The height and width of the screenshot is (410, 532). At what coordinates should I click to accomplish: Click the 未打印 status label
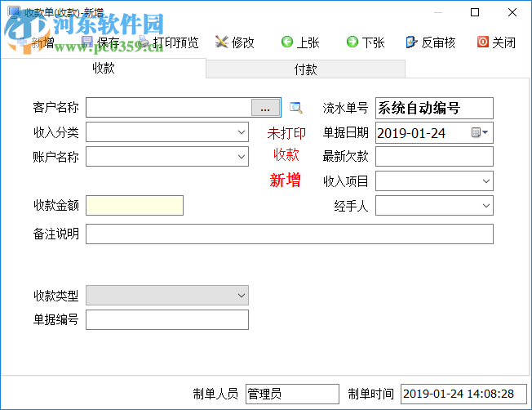tap(286, 133)
